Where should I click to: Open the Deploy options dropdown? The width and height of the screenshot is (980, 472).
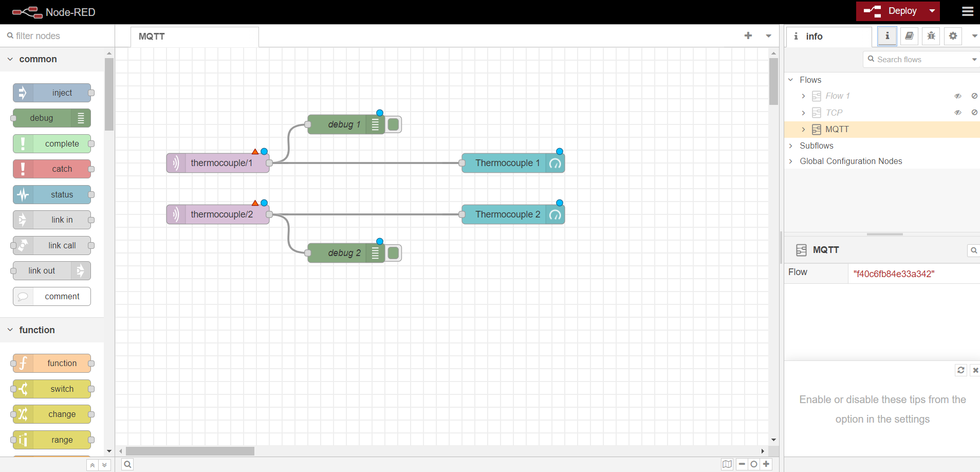[x=932, y=11]
